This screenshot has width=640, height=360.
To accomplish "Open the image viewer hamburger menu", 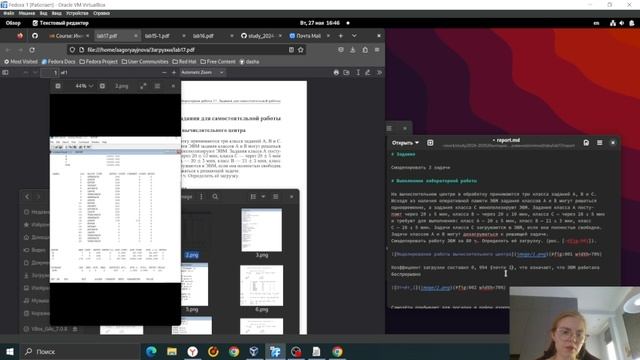I will (x=157, y=86).
